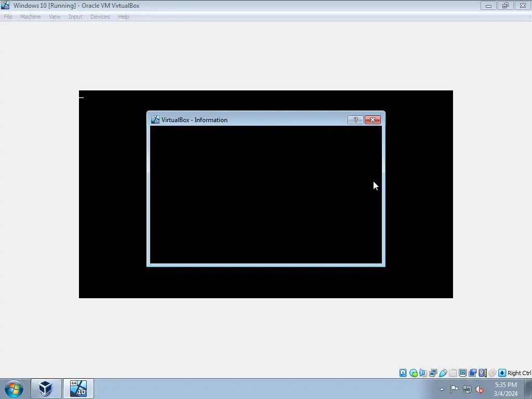Restore down the VirtualBox VM window
The height and width of the screenshot is (399, 532).
point(506,6)
